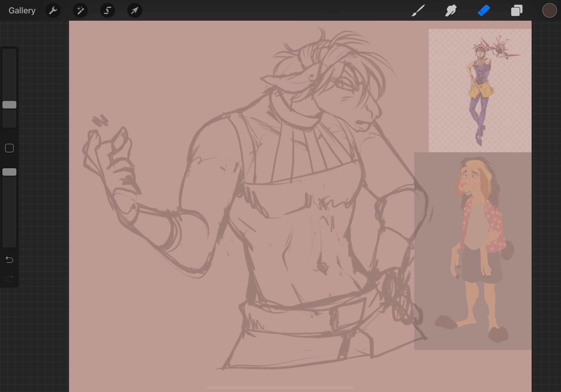Click the Undo arrow

9,259
